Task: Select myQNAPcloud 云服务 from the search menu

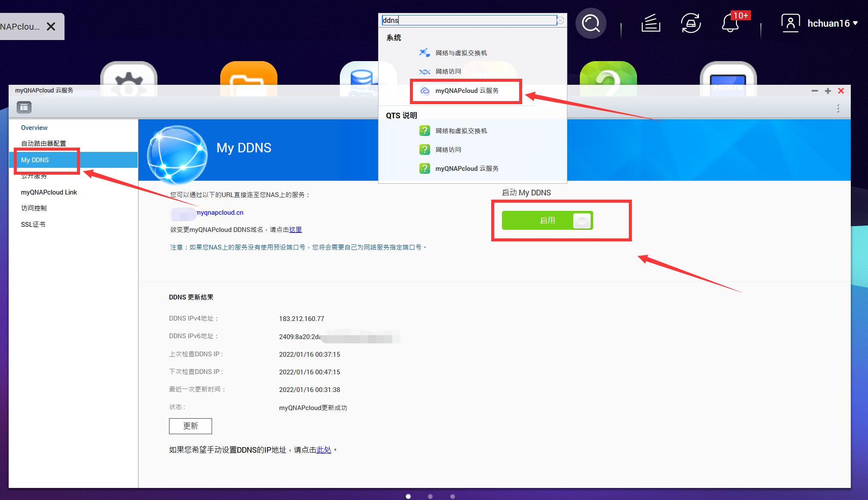Action: (x=467, y=91)
